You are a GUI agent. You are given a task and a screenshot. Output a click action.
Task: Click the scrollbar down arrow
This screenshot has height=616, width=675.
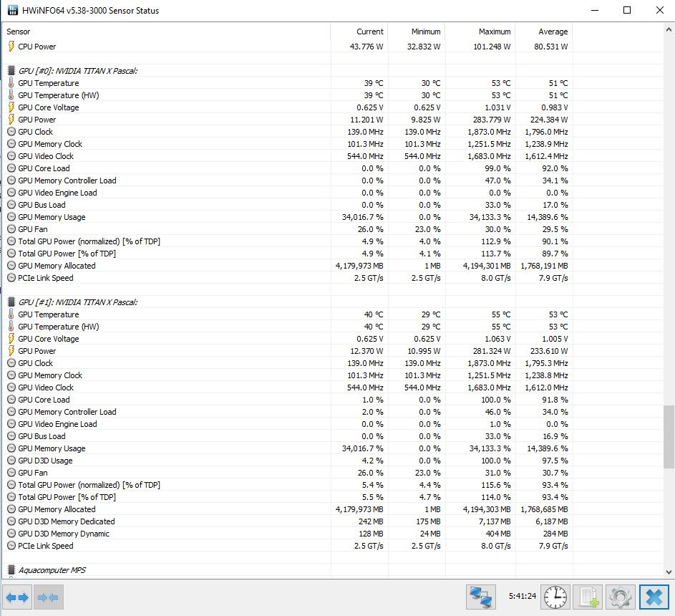pos(669,572)
